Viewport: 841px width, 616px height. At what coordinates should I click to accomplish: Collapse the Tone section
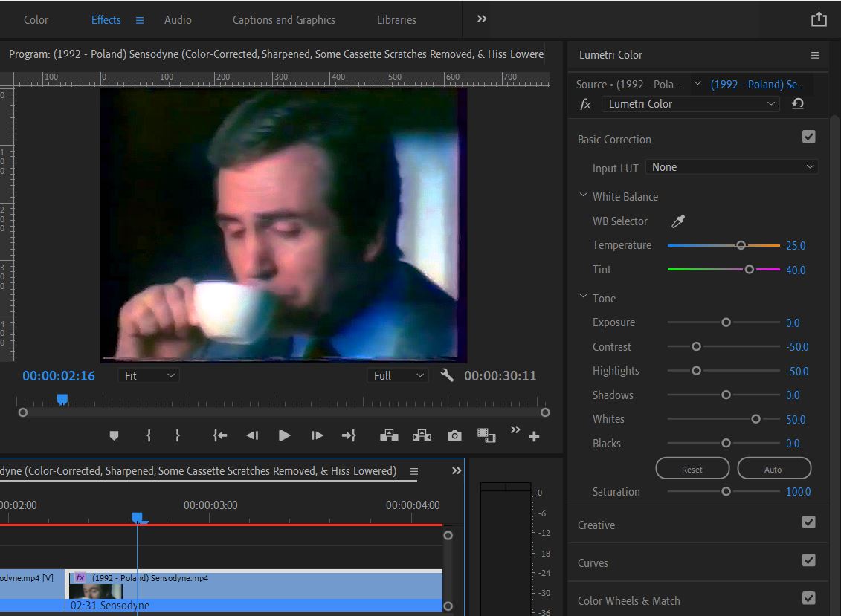(x=584, y=296)
